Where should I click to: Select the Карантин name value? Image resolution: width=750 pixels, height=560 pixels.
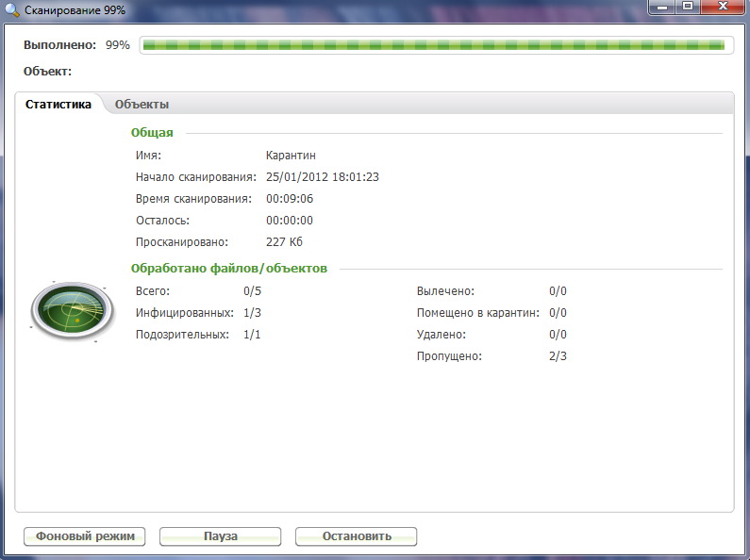click(291, 156)
